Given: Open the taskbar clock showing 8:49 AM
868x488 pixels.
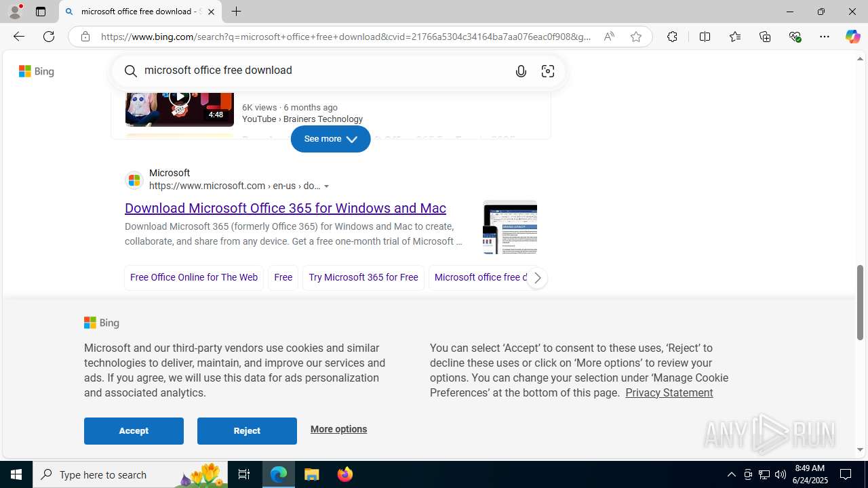Looking at the screenshot, I should pyautogui.click(x=809, y=474).
